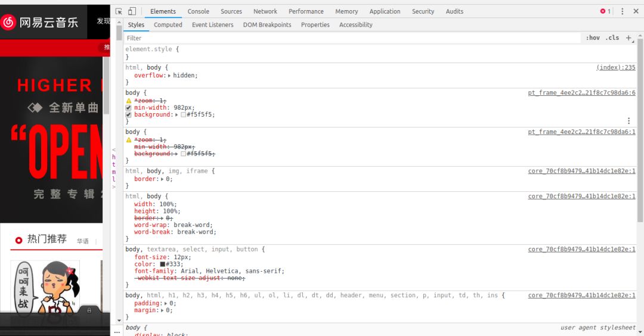Viewport: 644px width, 336px height.
Task: Click height: 100% value
Action: coord(172,211)
